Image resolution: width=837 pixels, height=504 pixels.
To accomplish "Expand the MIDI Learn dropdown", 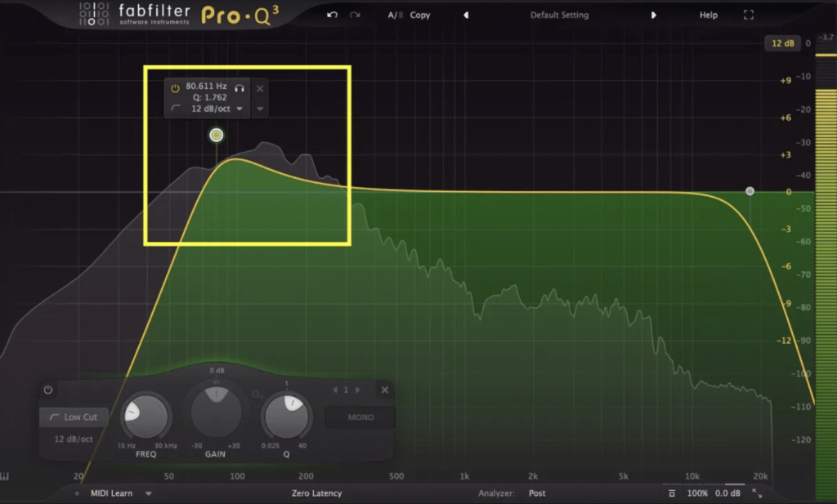I will (x=149, y=493).
